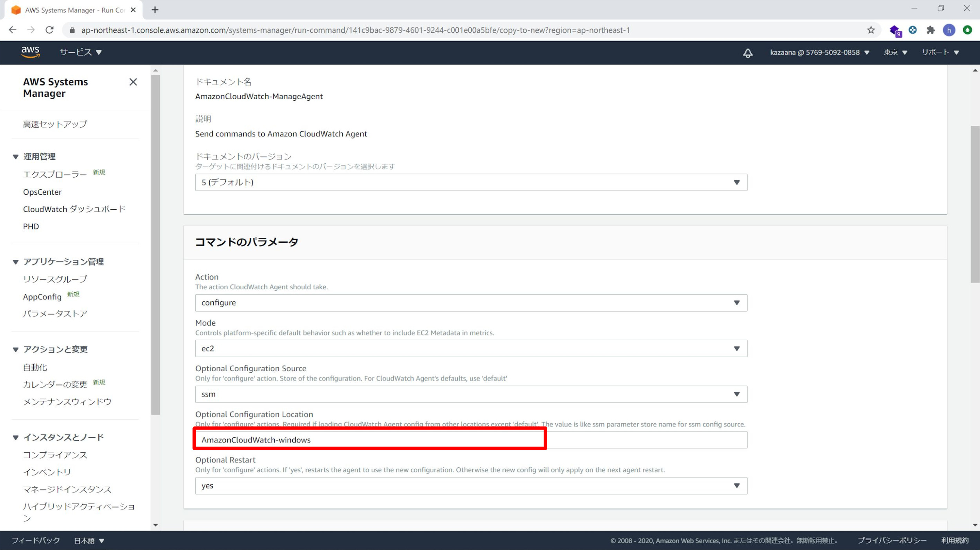Image resolution: width=980 pixels, height=550 pixels.
Task: Open the ドキュメントのバージョン dropdown
Action: tap(471, 183)
